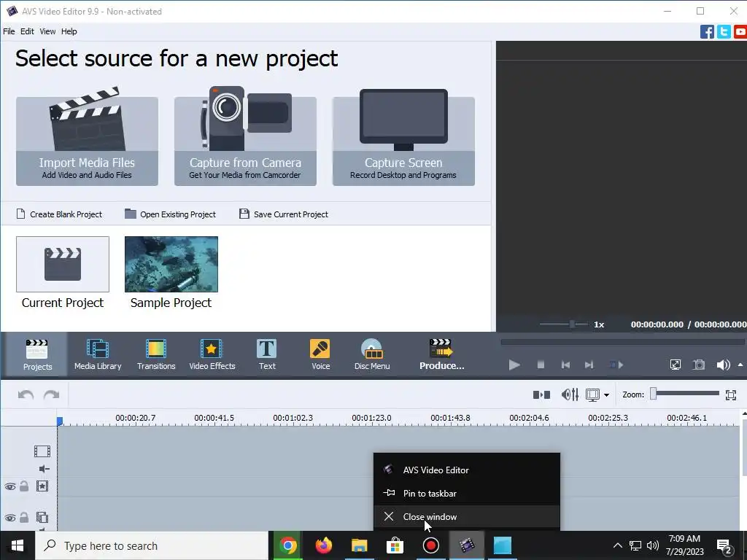Click Close window in jump list

(467, 517)
